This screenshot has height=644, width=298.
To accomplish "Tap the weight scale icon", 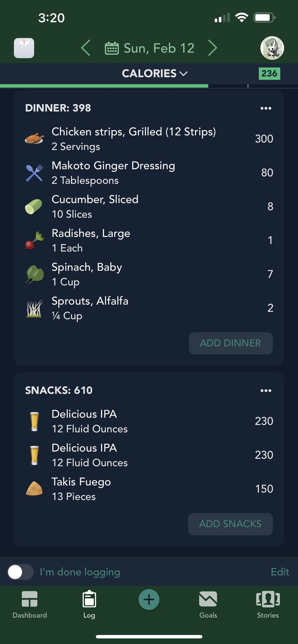I will [x=24, y=48].
